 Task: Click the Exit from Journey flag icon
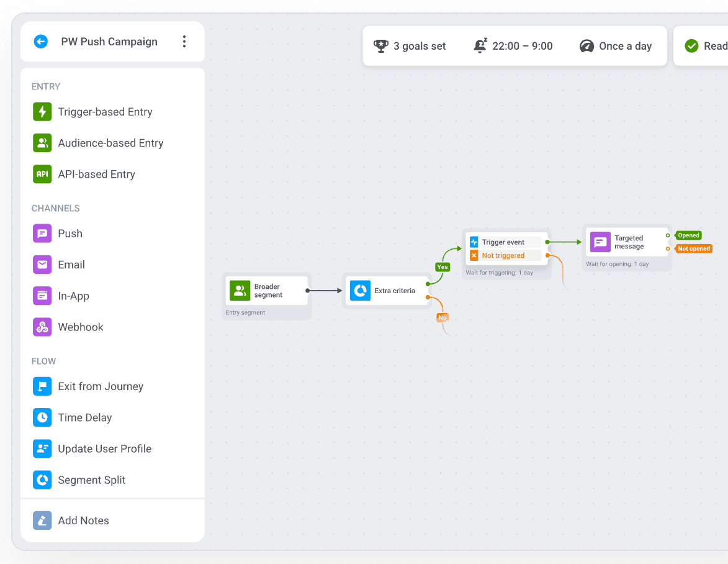42,386
